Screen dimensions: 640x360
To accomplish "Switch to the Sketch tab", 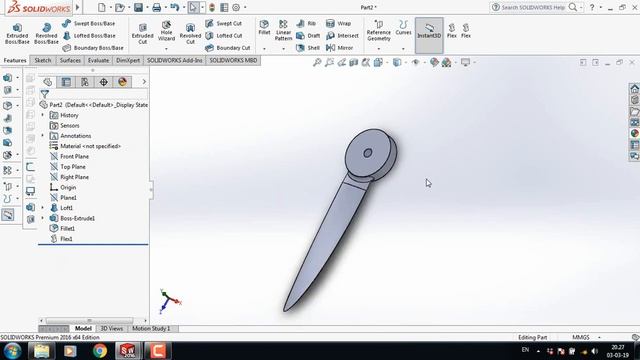I will (x=43, y=60).
